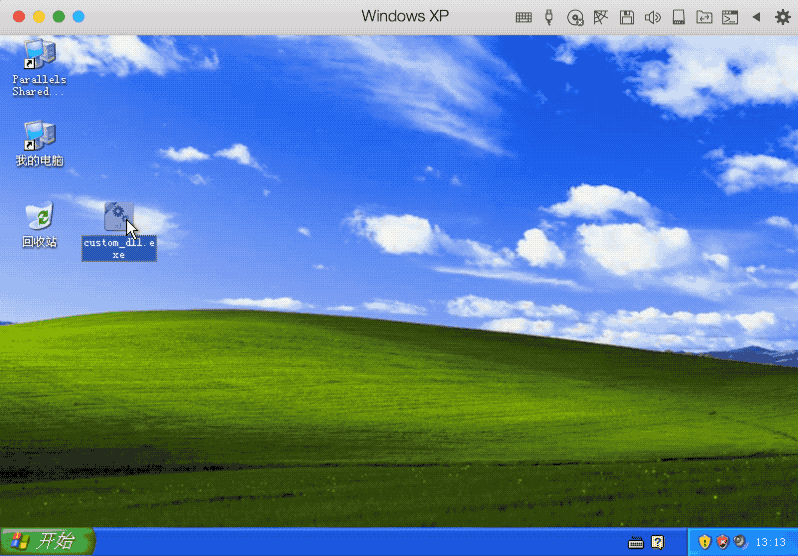Open the USB devices icon in toolbar

point(549,17)
